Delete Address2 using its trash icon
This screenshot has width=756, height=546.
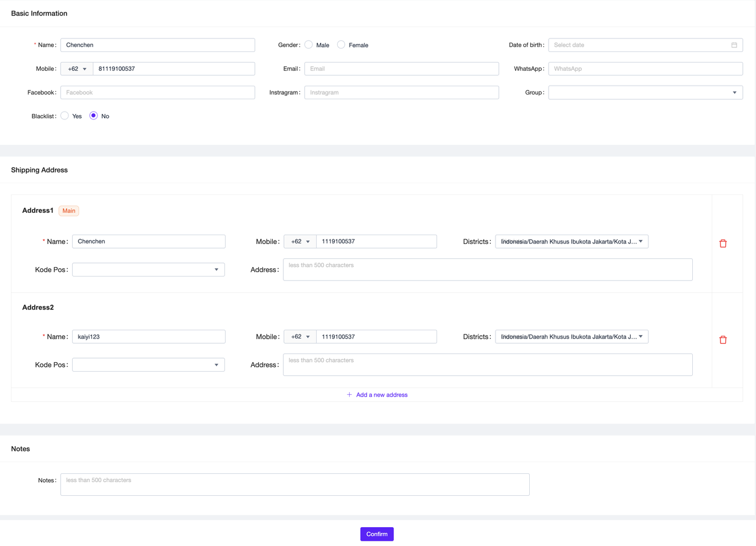tap(723, 340)
